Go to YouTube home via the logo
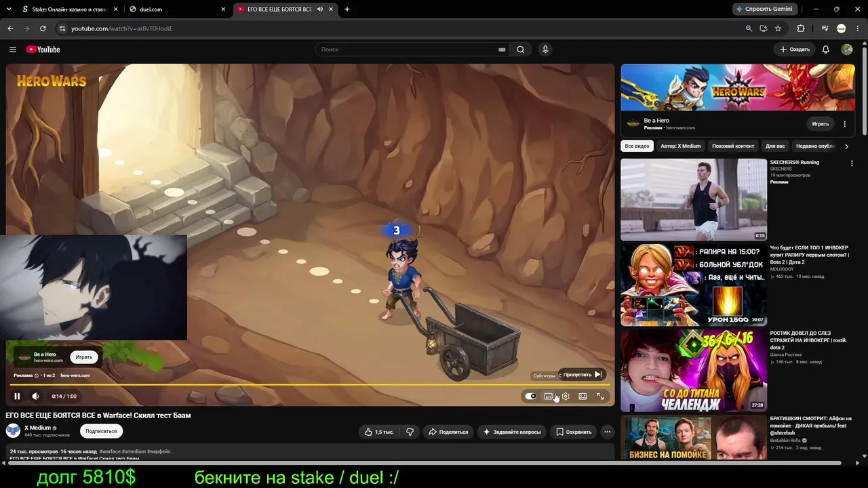 [x=43, y=49]
